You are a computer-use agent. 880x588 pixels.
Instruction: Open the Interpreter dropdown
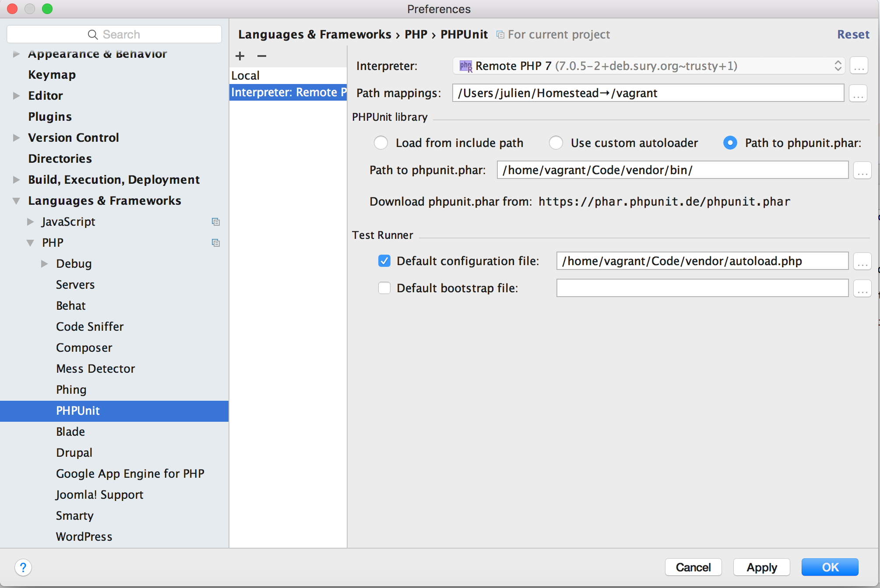tap(648, 66)
